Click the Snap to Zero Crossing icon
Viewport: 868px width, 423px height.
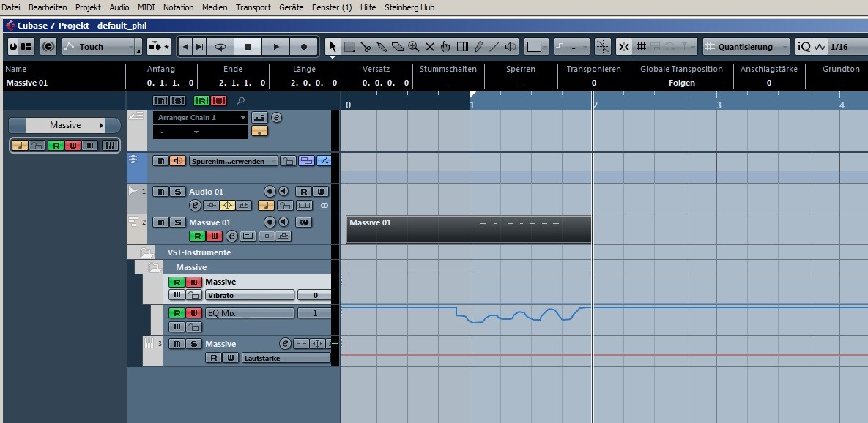(x=603, y=47)
